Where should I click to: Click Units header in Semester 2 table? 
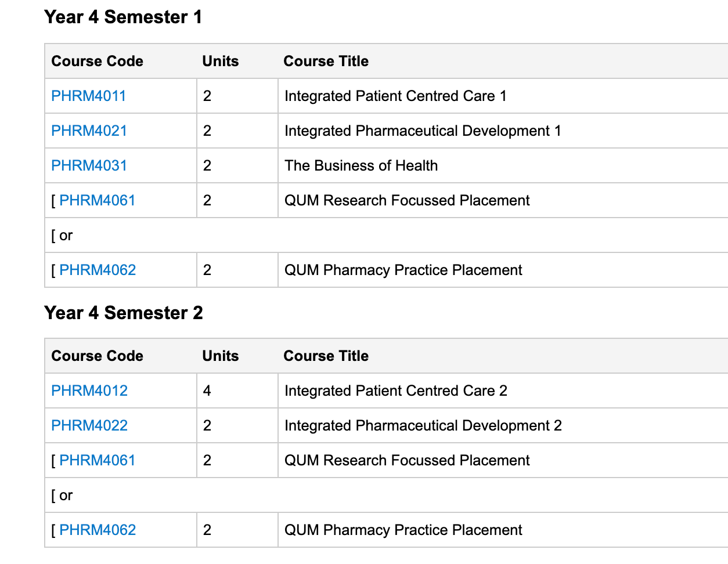220,356
